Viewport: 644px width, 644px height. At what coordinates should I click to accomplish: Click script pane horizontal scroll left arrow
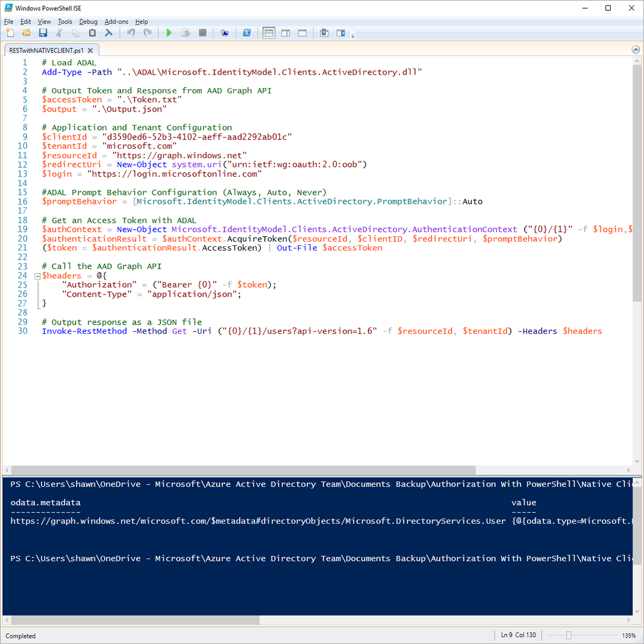pos(7,470)
